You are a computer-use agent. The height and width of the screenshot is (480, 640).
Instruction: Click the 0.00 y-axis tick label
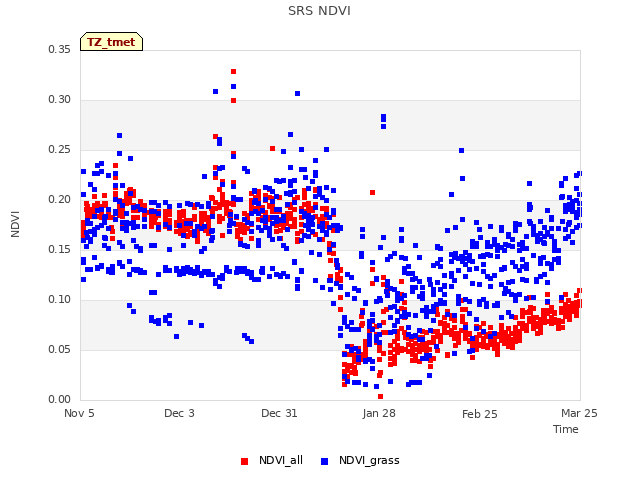59,399
